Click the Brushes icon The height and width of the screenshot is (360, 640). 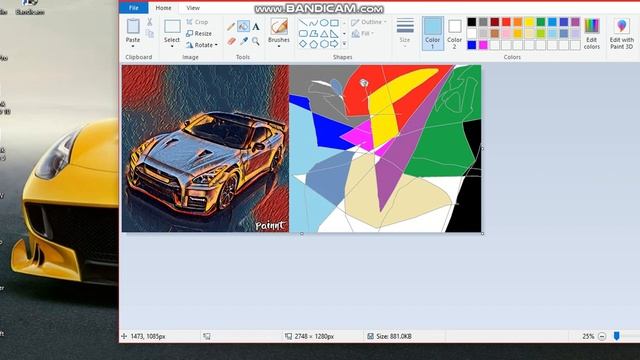[x=279, y=27]
